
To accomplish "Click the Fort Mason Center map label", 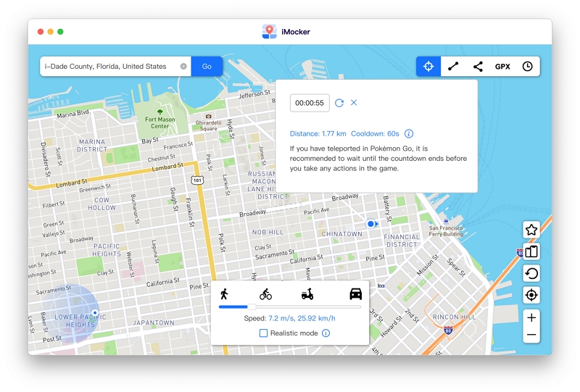I will 159,122.
